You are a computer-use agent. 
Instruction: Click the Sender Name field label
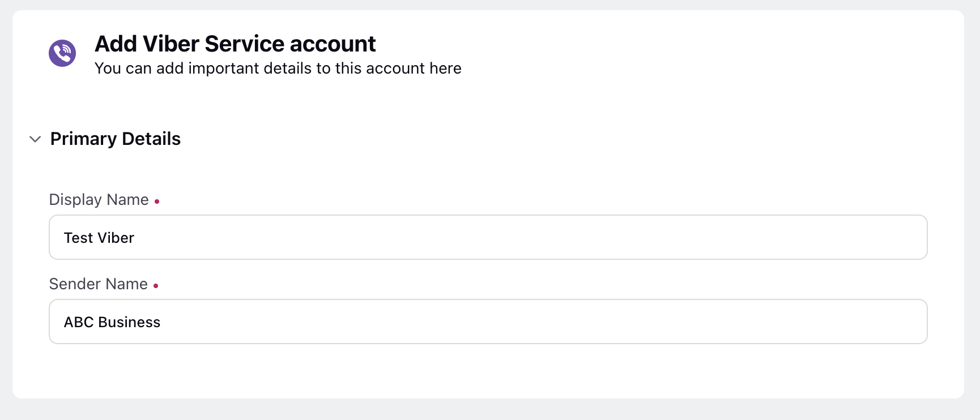pos(99,284)
